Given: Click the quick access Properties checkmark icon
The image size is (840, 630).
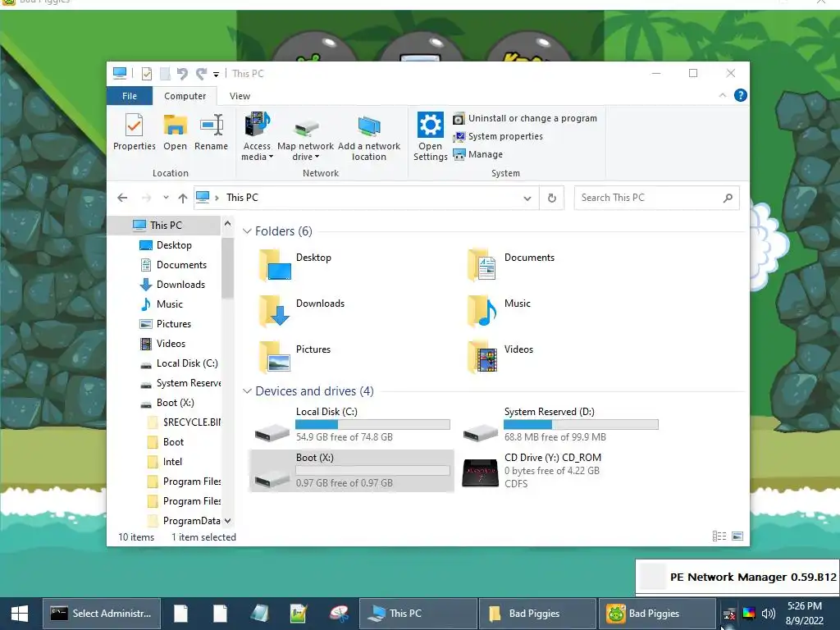Looking at the screenshot, I should [x=146, y=73].
